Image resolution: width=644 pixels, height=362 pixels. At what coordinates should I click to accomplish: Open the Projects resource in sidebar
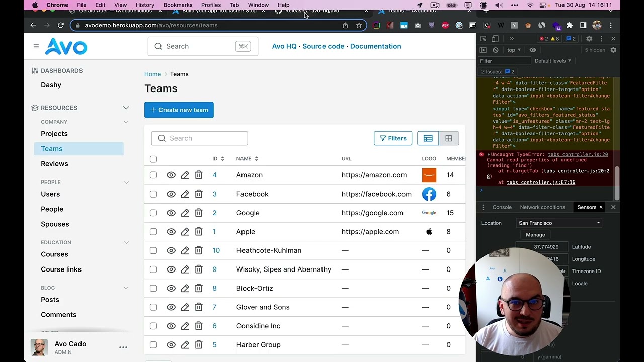point(54,134)
